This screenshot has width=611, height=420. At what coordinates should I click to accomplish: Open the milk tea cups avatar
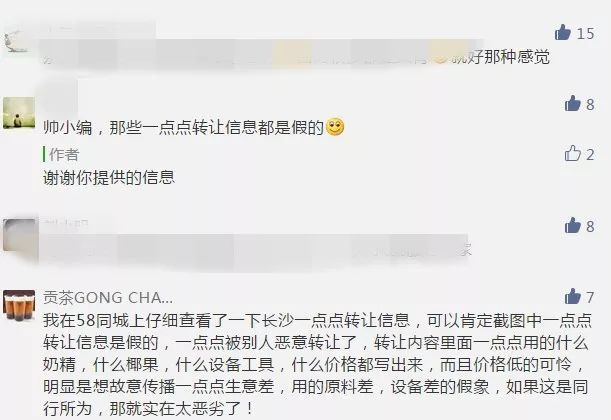[x=19, y=306]
